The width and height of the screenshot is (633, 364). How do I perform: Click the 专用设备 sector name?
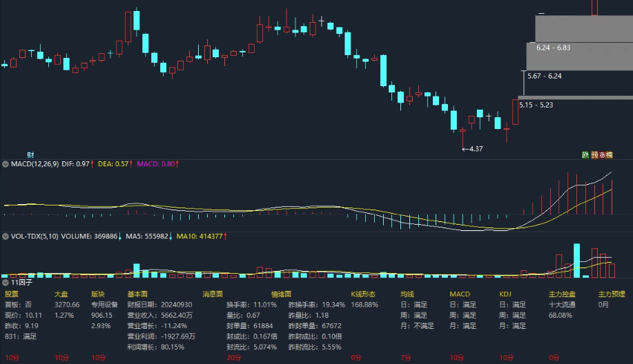point(104,305)
